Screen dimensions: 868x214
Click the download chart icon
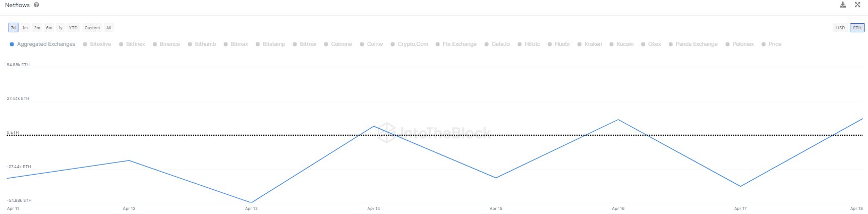(843, 5)
